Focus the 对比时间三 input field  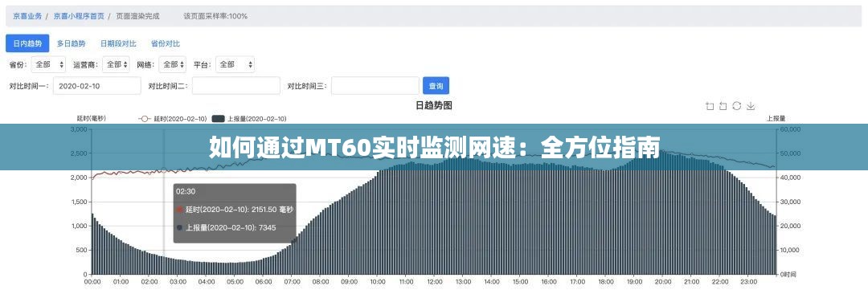pos(375,86)
